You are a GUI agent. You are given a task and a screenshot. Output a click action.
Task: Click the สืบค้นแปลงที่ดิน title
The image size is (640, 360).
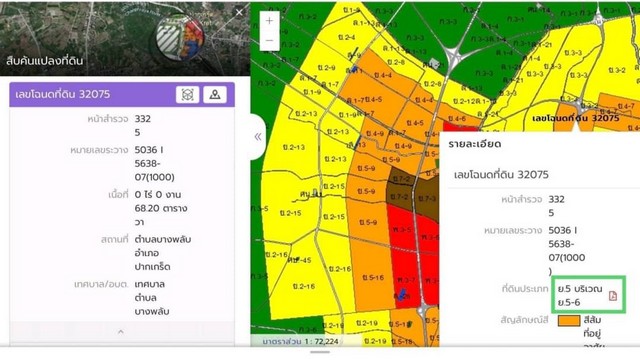tap(44, 61)
